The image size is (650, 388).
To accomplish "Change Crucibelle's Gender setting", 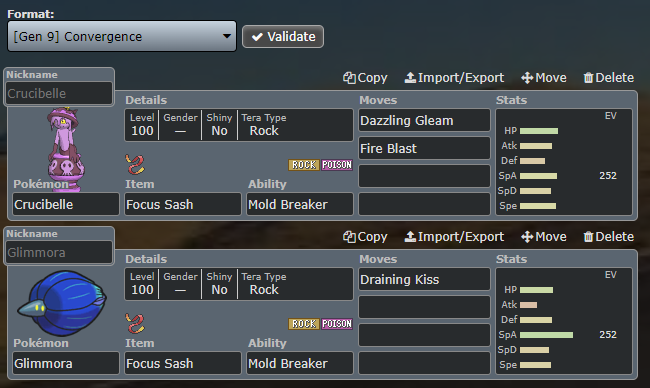I will tap(180, 125).
